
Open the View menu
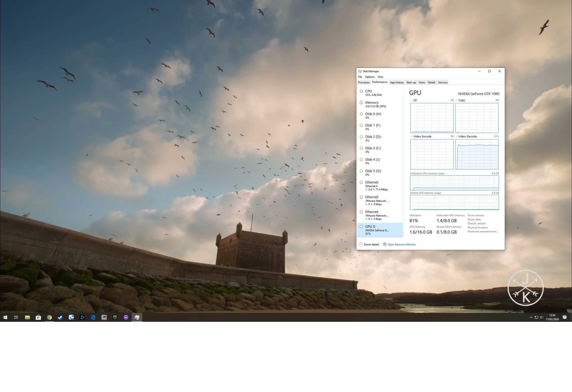click(x=380, y=77)
